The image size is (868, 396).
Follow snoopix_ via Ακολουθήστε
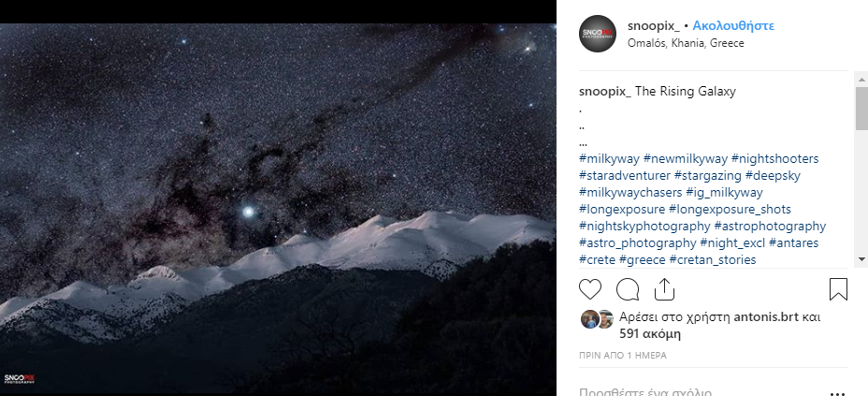pos(733,25)
